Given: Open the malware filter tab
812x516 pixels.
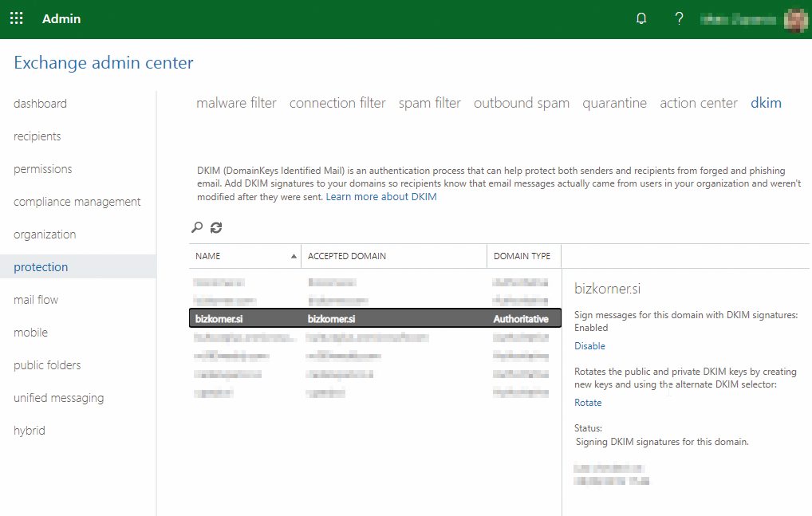Looking at the screenshot, I should (237, 103).
